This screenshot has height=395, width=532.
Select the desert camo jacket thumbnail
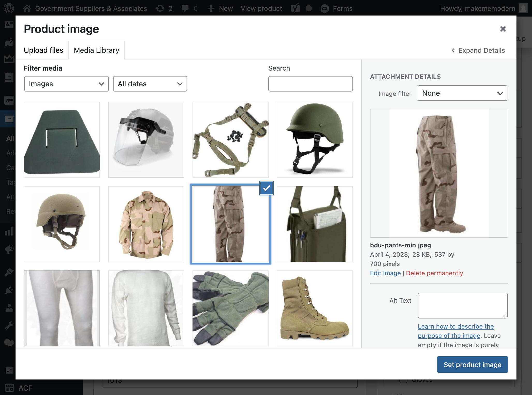point(146,224)
